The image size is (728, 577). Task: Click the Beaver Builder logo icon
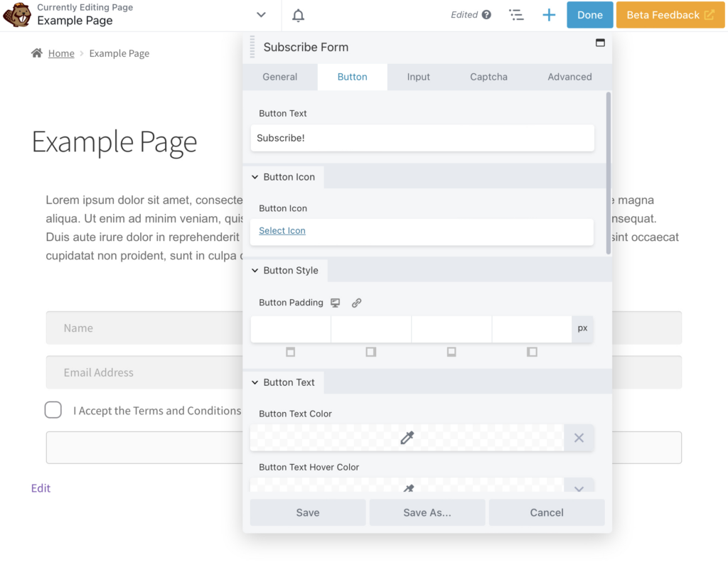coord(17,14)
